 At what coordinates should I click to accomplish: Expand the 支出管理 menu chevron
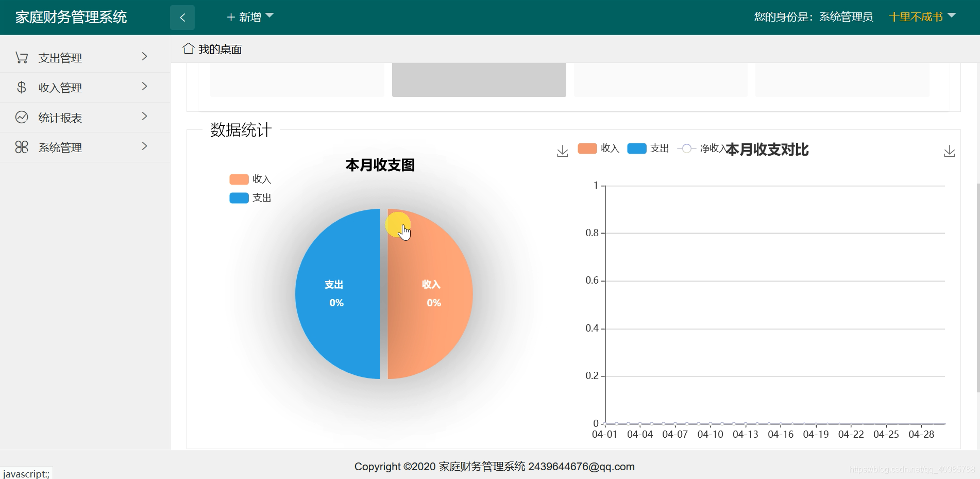pyautogui.click(x=145, y=57)
